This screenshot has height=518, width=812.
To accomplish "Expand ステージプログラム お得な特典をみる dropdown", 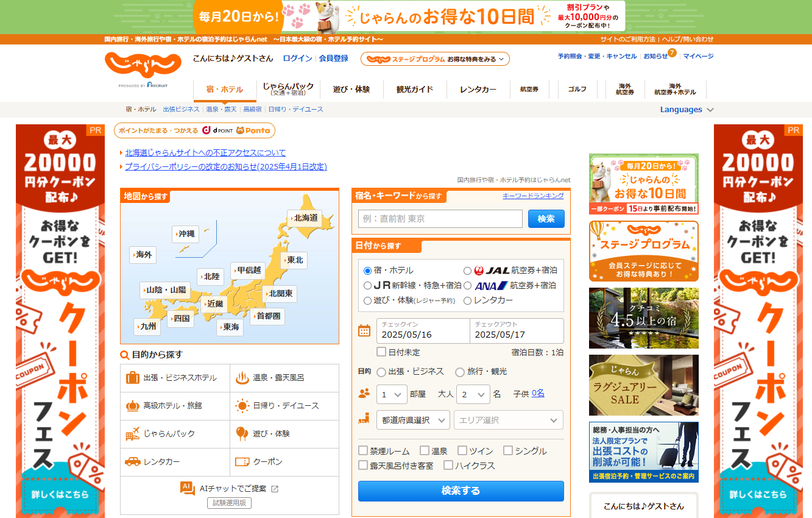I will (435, 59).
